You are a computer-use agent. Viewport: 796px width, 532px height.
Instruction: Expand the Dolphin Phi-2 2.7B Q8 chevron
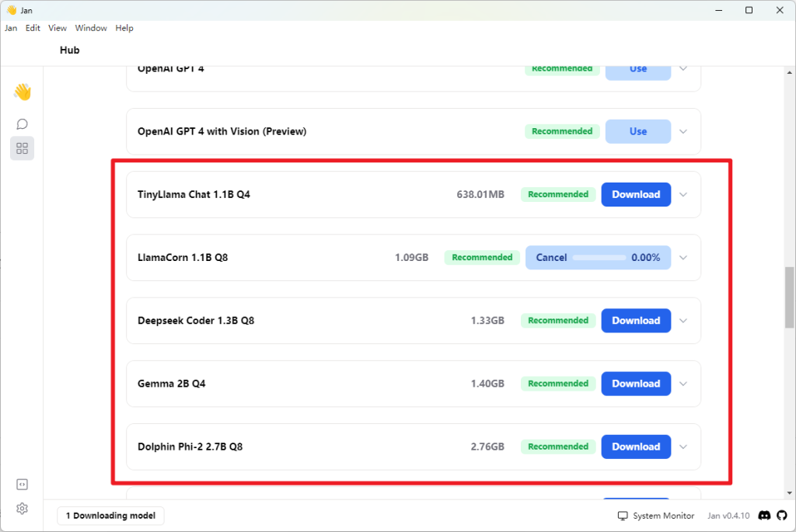coord(683,447)
